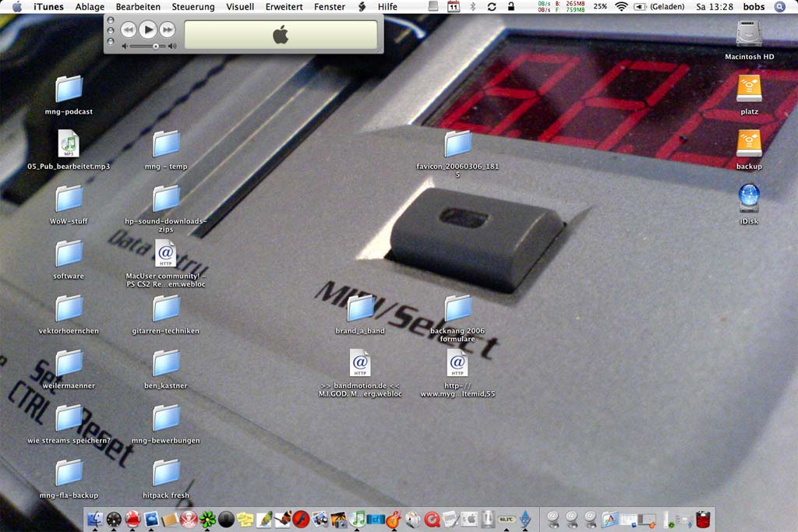Open iTunes from the Dock

357,519
